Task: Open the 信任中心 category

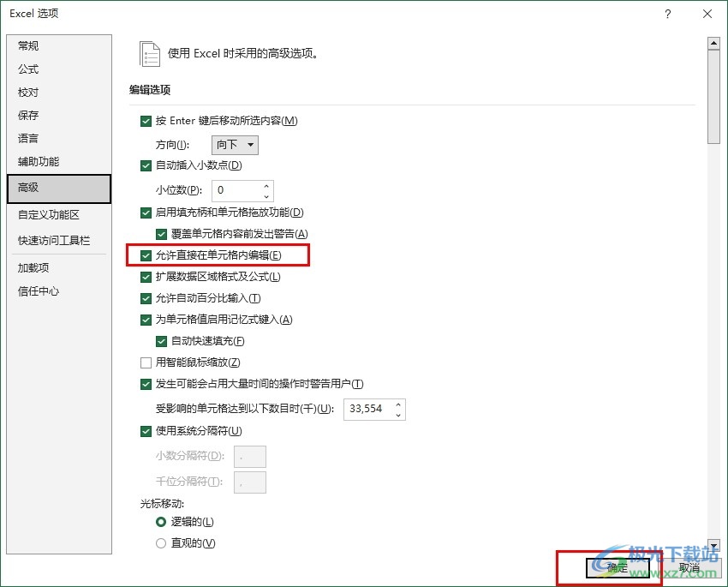Action: (39, 291)
